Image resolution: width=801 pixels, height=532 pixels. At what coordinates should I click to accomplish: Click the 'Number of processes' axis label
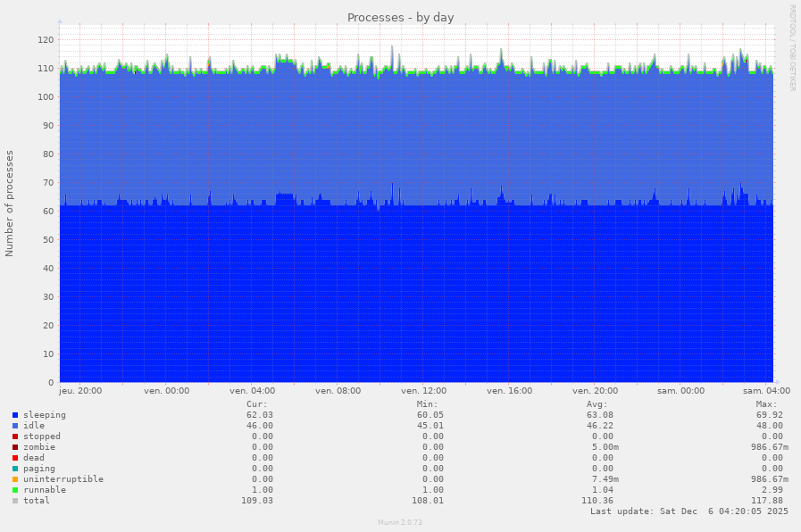pyautogui.click(x=10, y=204)
